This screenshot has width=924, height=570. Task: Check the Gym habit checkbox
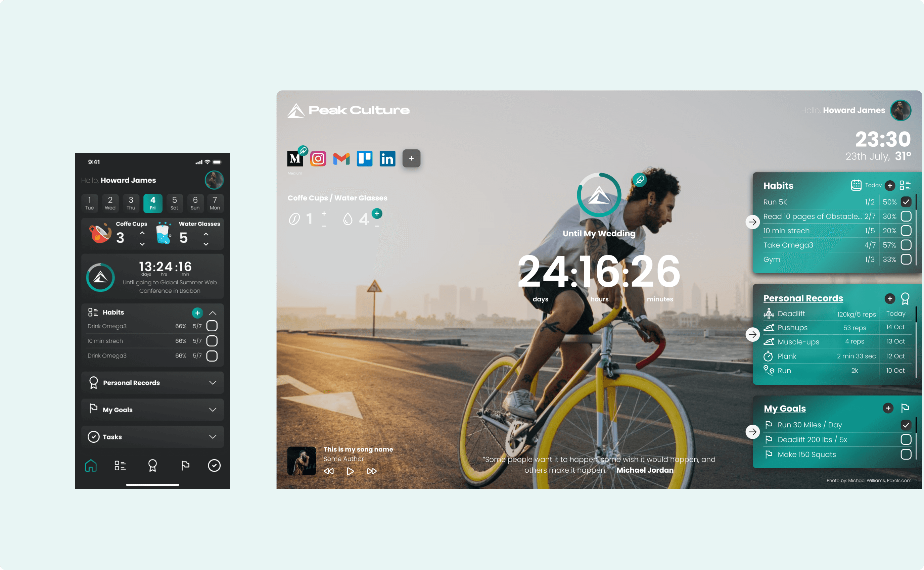pos(906,259)
